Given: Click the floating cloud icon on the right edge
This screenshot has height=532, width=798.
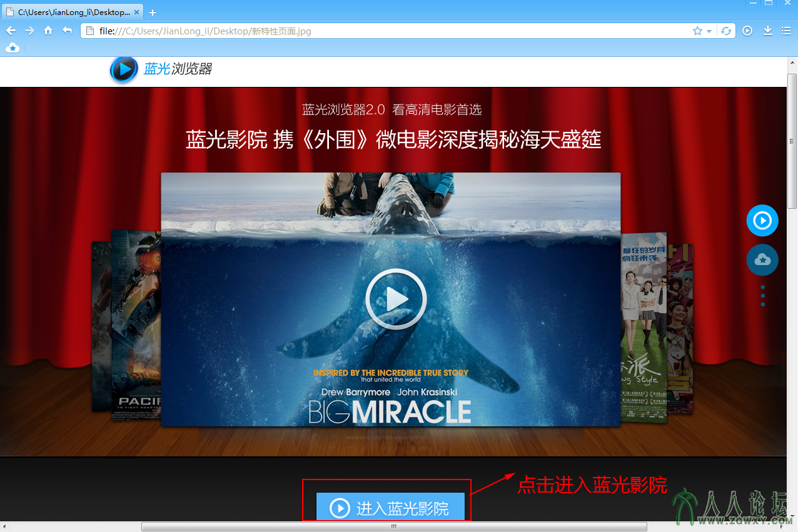Looking at the screenshot, I should (x=762, y=260).
